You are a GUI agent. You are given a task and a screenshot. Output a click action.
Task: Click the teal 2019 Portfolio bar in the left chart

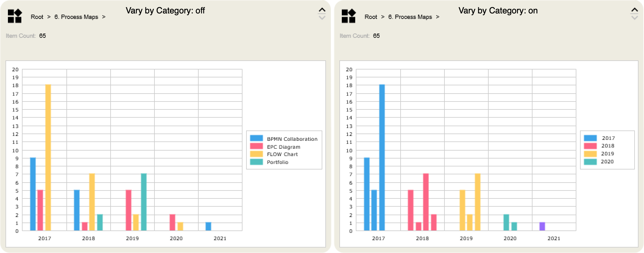click(144, 202)
